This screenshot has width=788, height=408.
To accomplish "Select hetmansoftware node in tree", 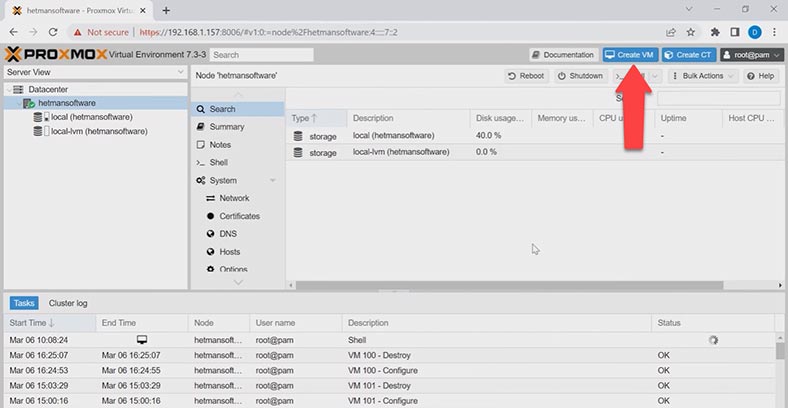I will click(67, 103).
